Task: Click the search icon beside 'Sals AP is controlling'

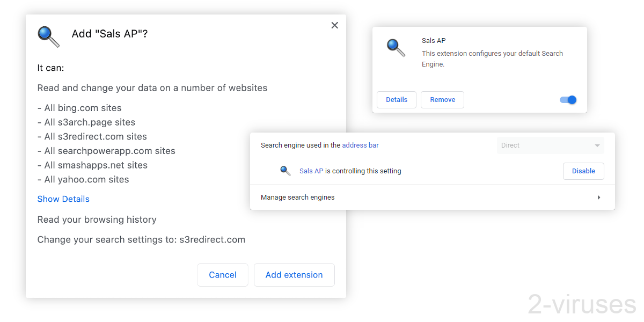Action: 285,171
